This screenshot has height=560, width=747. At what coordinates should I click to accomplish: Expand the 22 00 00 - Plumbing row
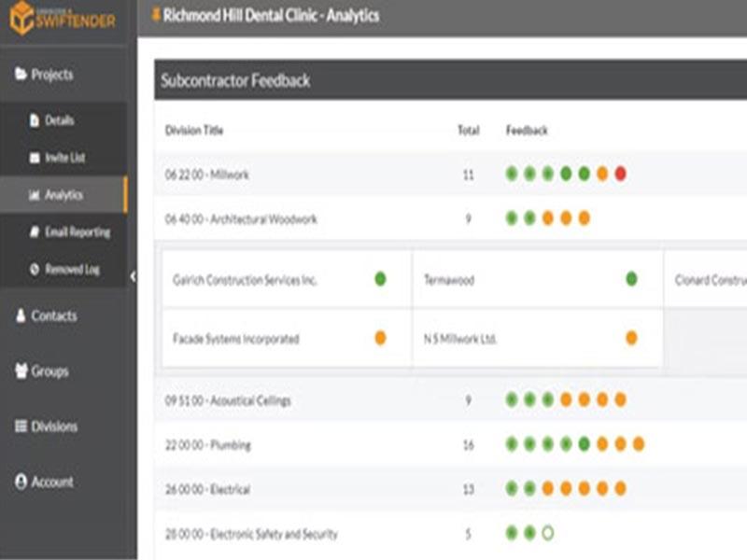[x=451, y=445]
